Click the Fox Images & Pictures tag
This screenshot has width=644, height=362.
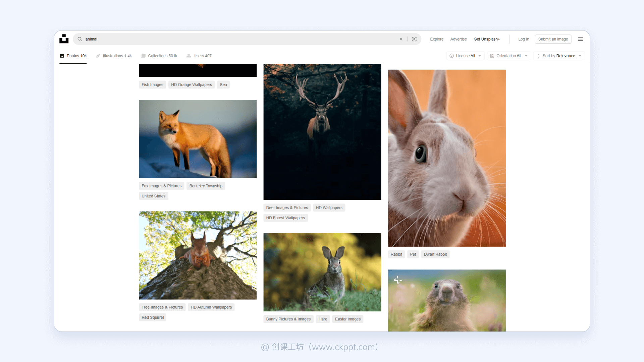(161, 186)
